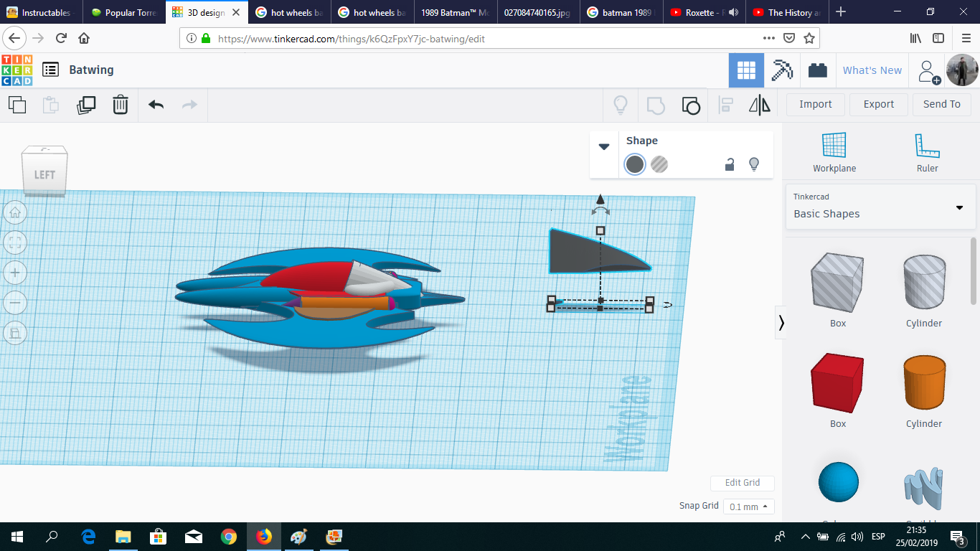Image resolution: width=980 pixels, height=551 pixels.
Task: Open the Bricks mode
Action: point(817,70)
